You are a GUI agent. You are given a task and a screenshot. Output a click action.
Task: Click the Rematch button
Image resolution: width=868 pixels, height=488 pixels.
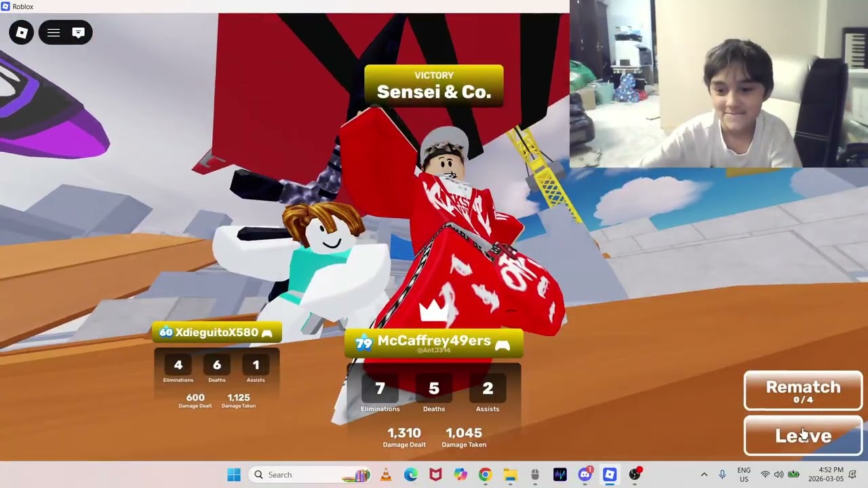[x=803, y=391]
